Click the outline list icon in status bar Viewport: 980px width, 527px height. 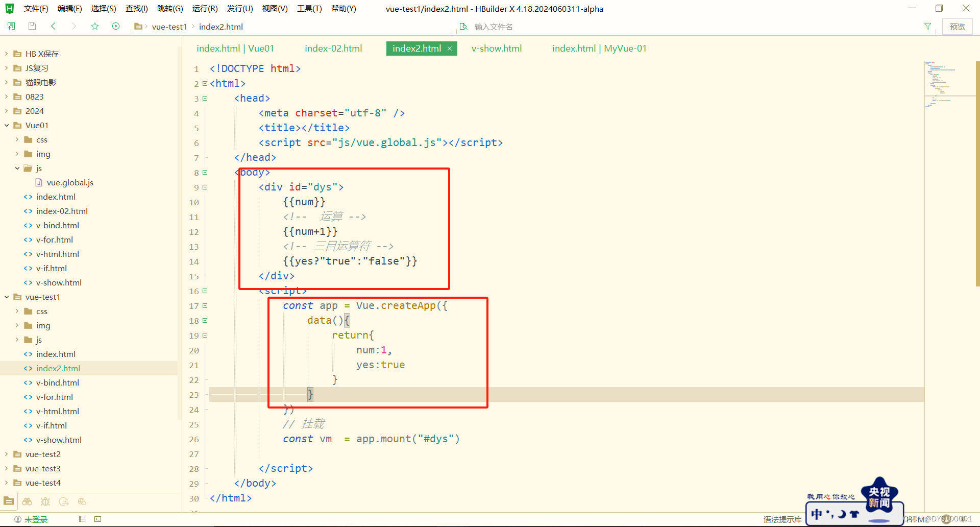click(x=82, y=519)
